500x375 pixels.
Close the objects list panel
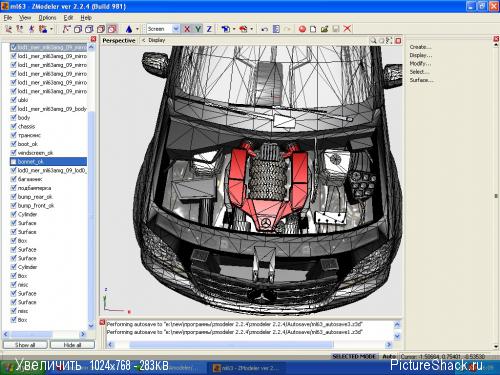point(94,39)
